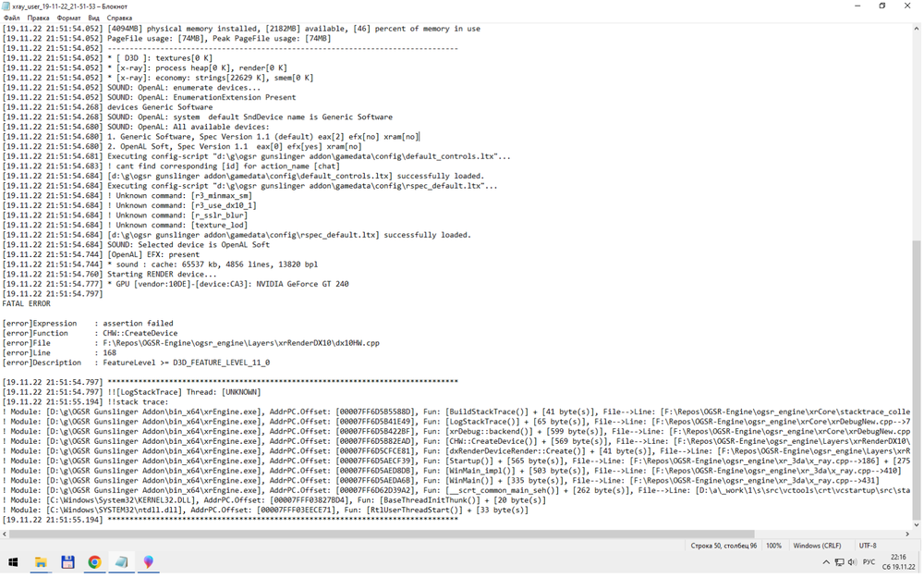Click the '[4094MB] physical memory installed' line
This screenshot has width=924, height=578.
pos(241,29)
